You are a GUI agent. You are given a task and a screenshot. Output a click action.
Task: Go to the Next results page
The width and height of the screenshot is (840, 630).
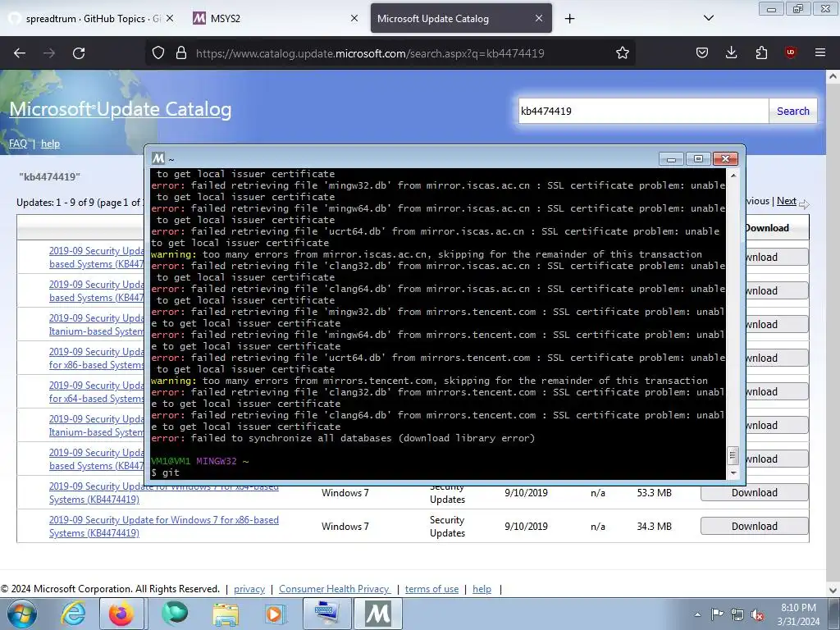787,201
